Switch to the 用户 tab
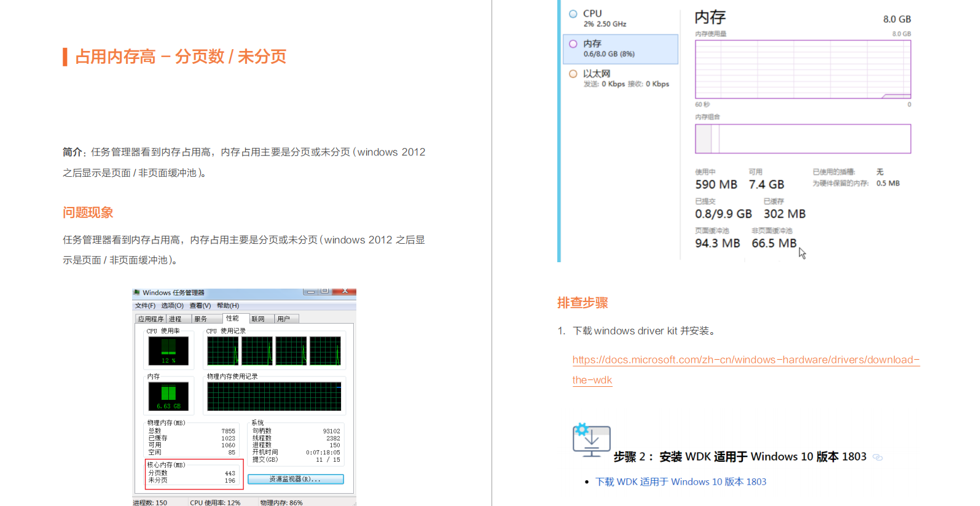This screenshot has width=980, height=506. [x=286, y=319]
